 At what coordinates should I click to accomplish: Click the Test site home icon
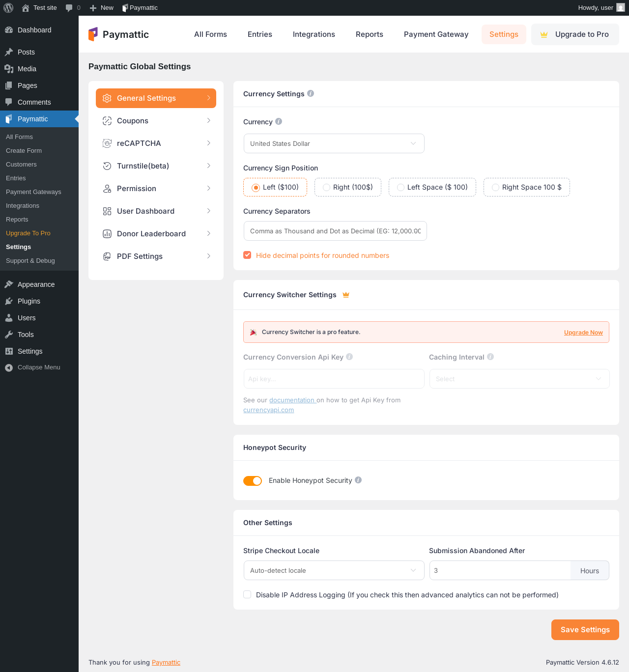[x=26, y=8]
